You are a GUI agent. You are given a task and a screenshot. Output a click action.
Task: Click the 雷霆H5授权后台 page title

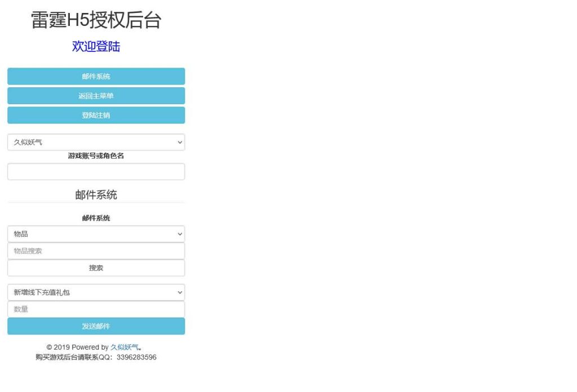(95, 21)
